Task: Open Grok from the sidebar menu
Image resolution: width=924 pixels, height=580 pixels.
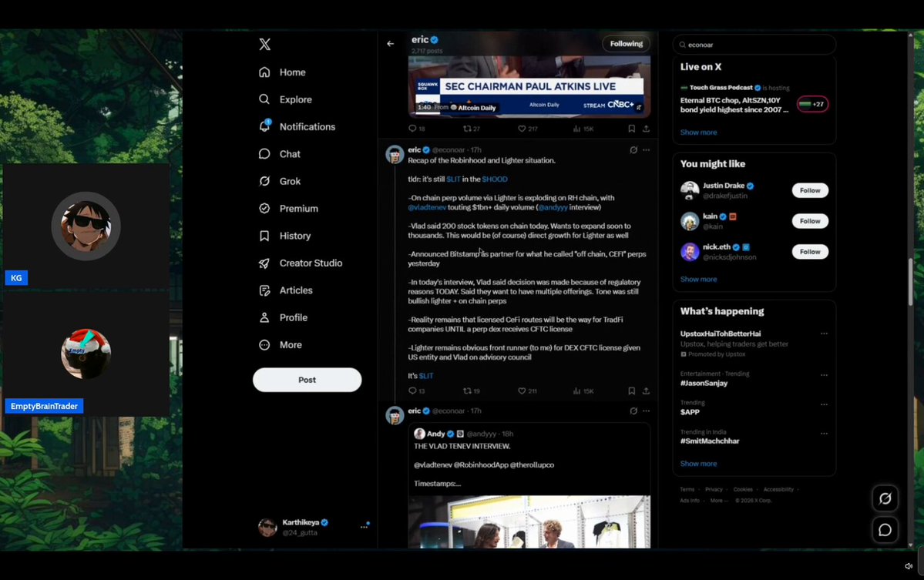Action: [x=280, y=181]
